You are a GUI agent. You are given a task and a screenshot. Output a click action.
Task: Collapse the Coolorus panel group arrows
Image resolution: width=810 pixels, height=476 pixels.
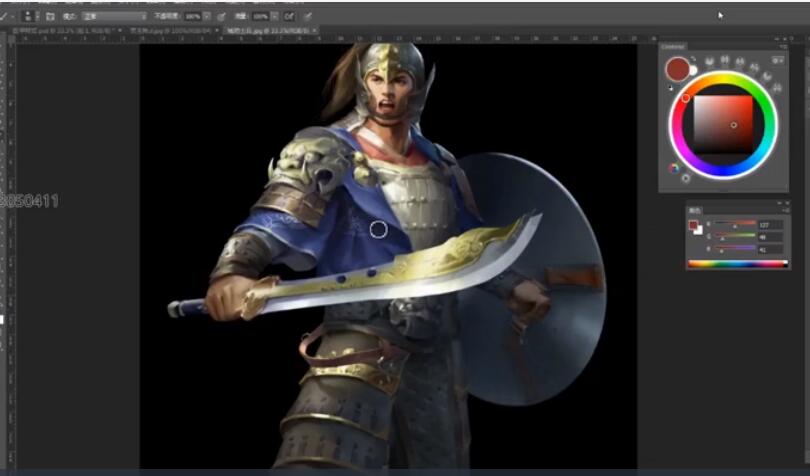(x=778, y=39)
